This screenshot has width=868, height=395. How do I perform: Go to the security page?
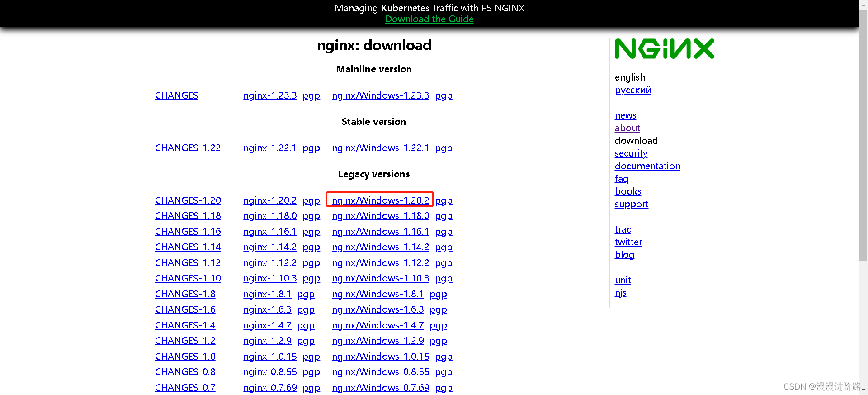[x=631, y=153]
